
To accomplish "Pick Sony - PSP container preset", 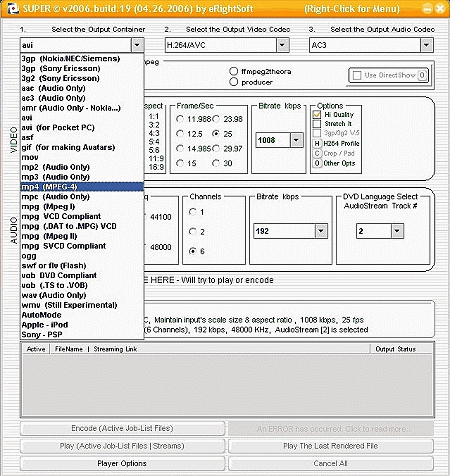I will click(82, 335).
